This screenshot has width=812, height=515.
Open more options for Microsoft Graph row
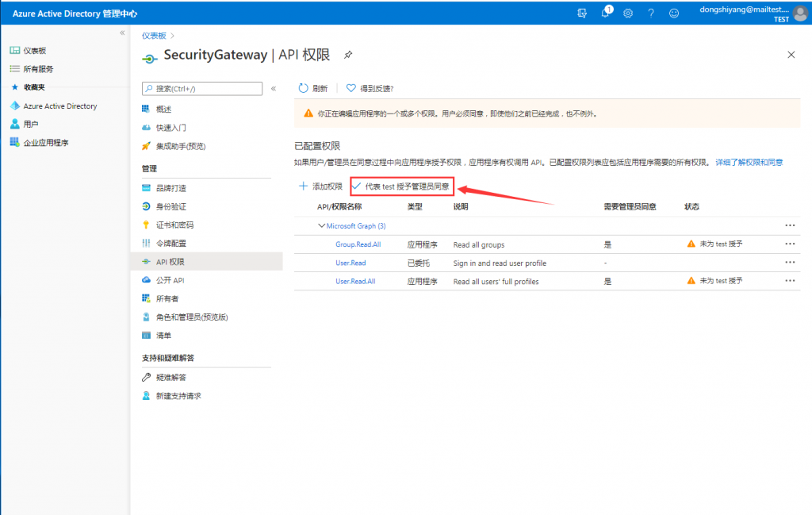tap(790, 225)
